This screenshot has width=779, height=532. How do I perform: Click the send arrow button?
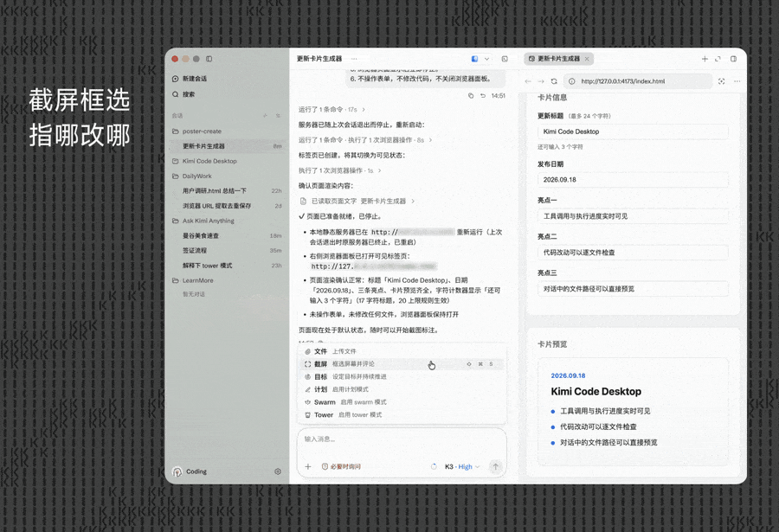[x=495, y=466]
